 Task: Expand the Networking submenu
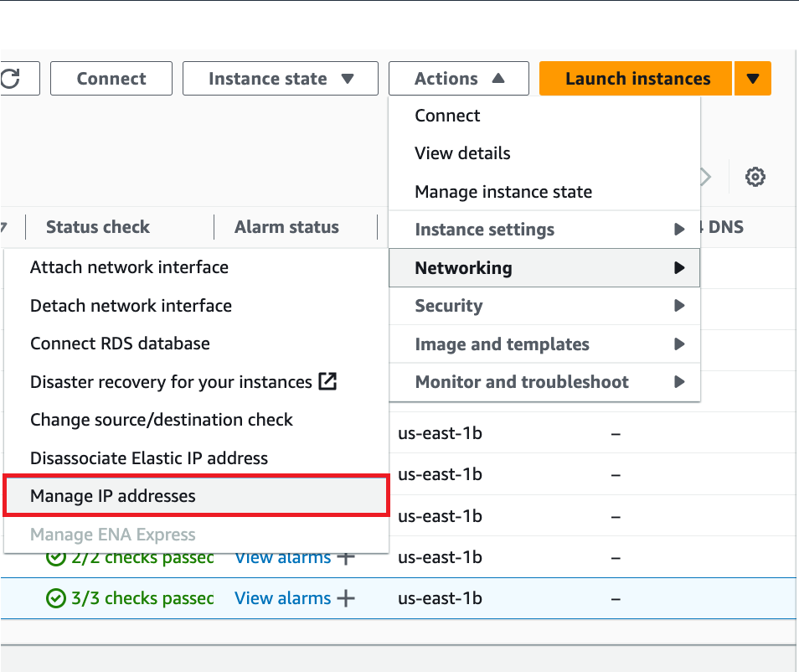(x=544, y=267)
